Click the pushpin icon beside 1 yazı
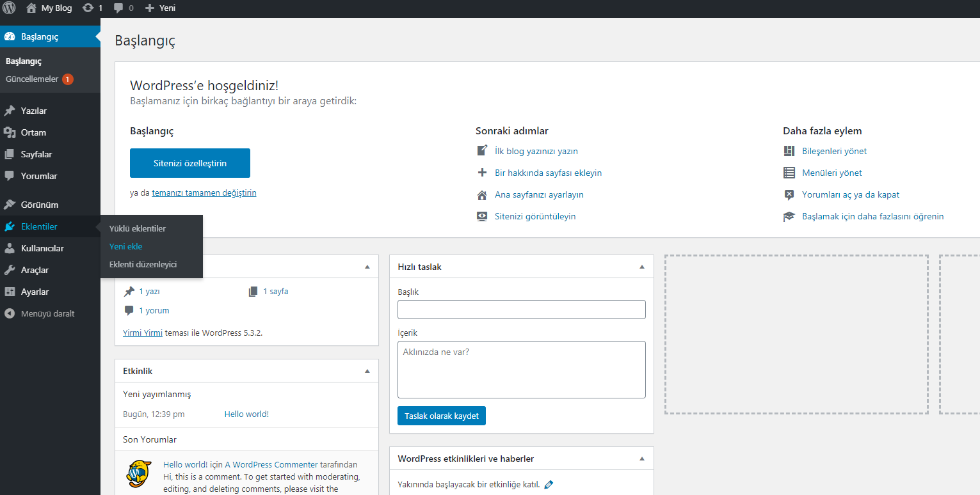980x495 pixels. pyautogui.click(x=129, y=291)
